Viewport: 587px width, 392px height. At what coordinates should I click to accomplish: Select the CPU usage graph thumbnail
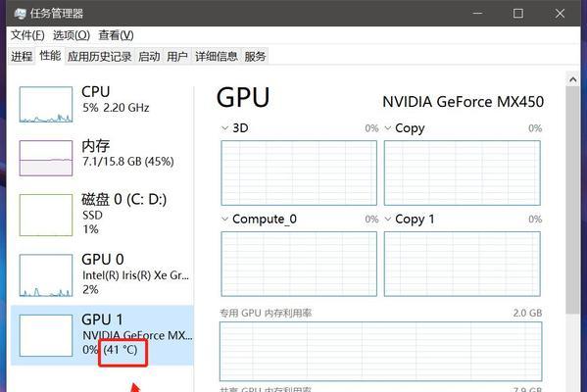(x=46, y=105)
